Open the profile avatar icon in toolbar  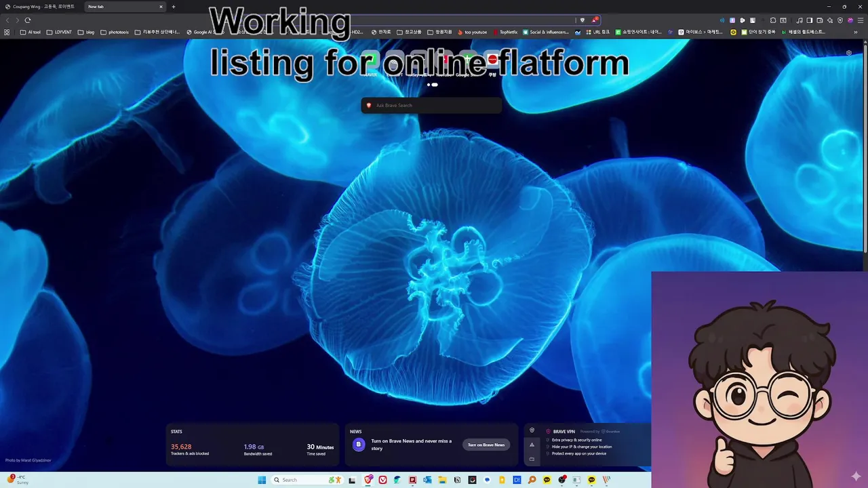point(850,20)
